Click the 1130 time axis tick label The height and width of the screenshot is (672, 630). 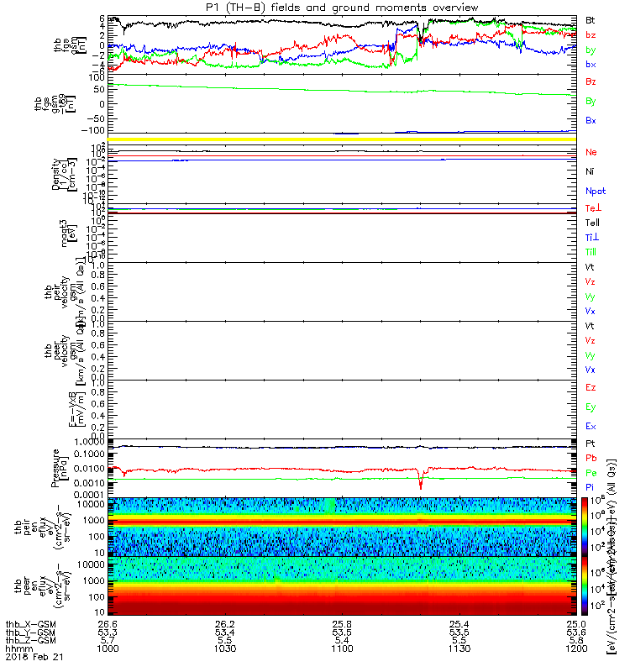459,648
